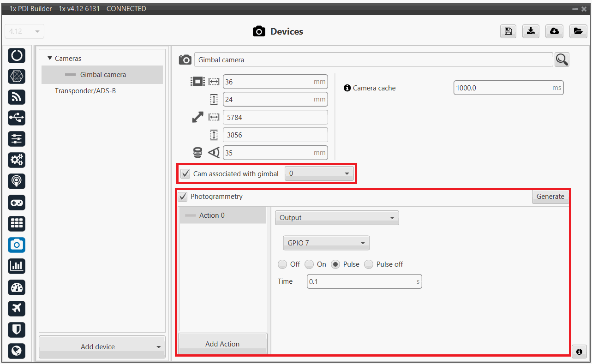
Task: Collapse the Cameras tree node
Action: click(x=50, y=59)
